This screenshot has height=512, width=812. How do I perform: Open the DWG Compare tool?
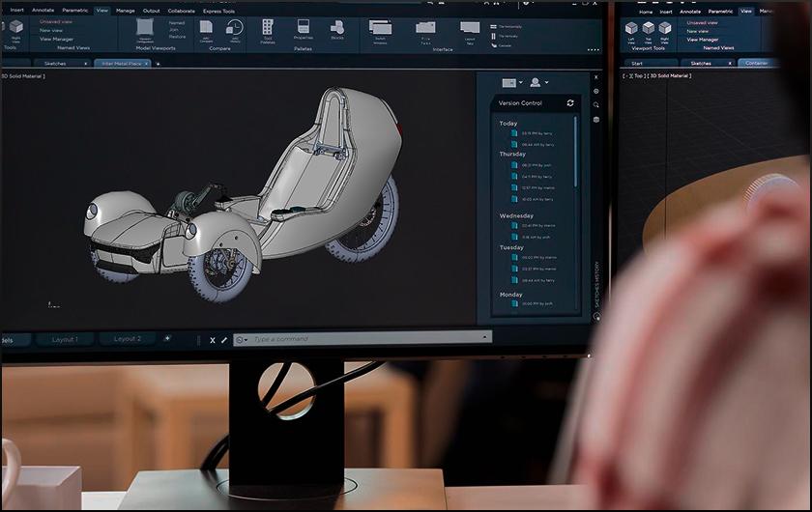pyautogui.click(x=206, y=29)
